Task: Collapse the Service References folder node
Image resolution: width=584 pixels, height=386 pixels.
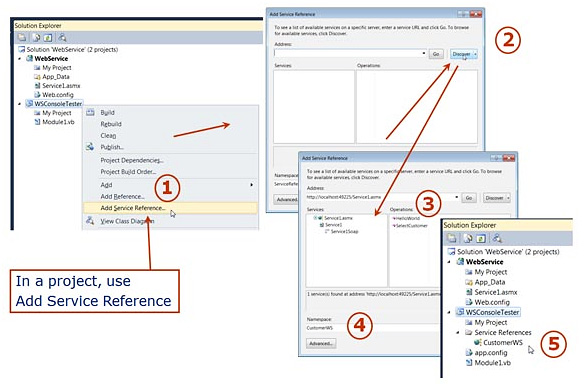Action: tap(458, 332)
